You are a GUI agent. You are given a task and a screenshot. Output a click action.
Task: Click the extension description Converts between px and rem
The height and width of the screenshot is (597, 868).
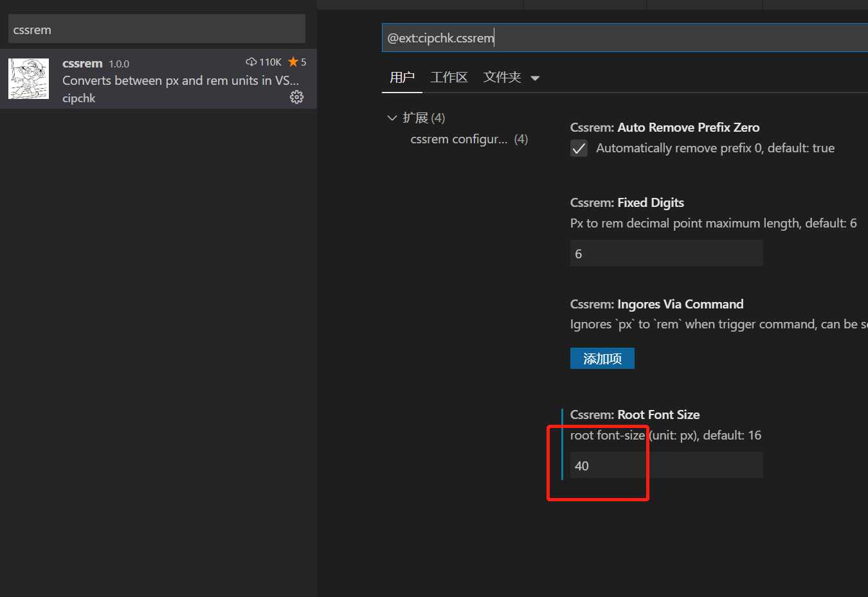pos(181,80)
